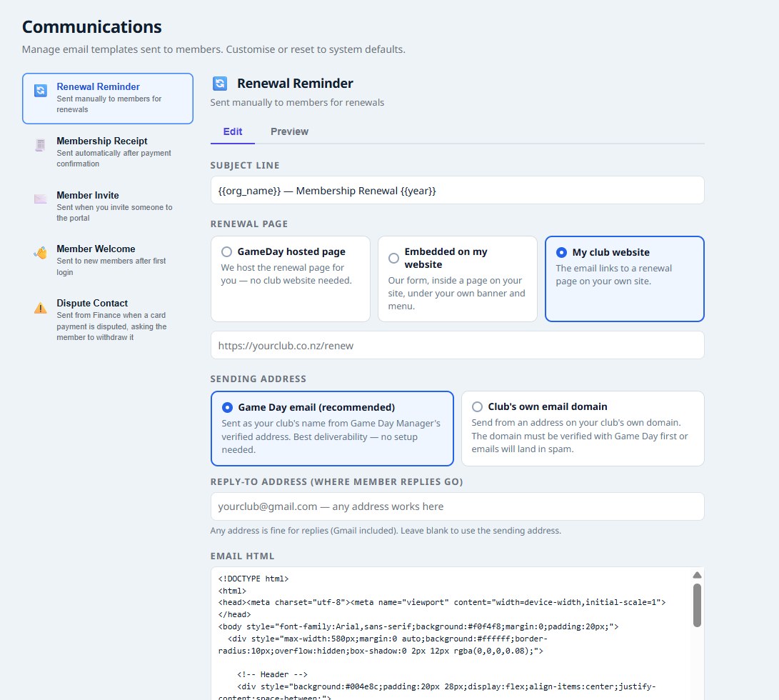The width and height of the screenshot is (779, 700).
Task: Click into the Subject Line field
Action: pos(457,191)
